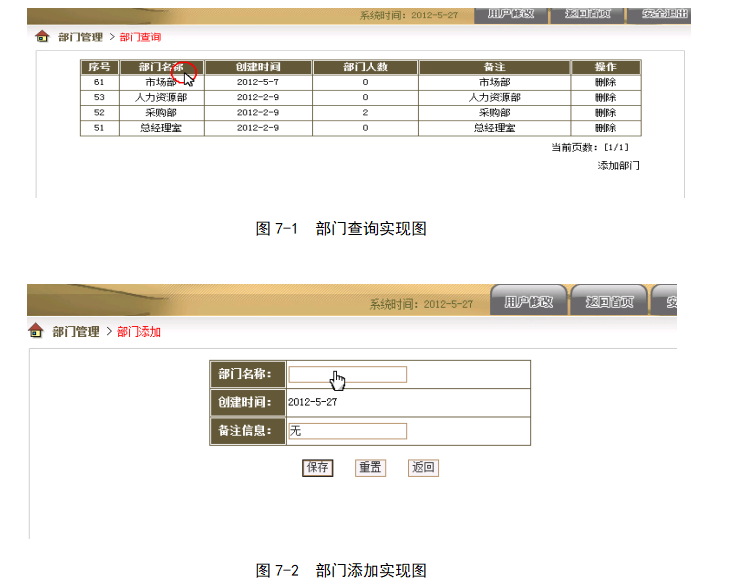This screenshot has width=749, height=587.
Task: Click 部门管理 breadcrumb above the add form
Action: 75,331
